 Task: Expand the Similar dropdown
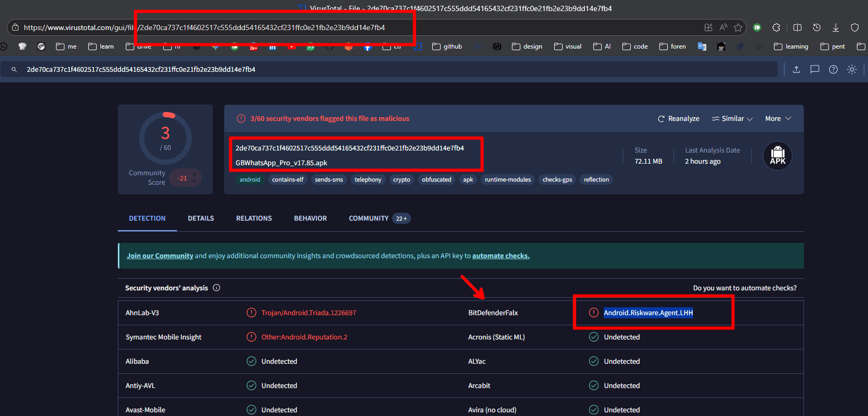click(732, 119)
